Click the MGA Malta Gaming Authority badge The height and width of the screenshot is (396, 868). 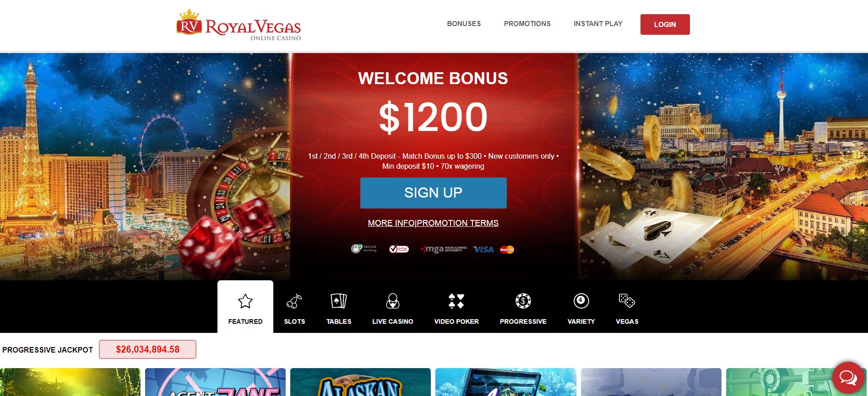444,249
